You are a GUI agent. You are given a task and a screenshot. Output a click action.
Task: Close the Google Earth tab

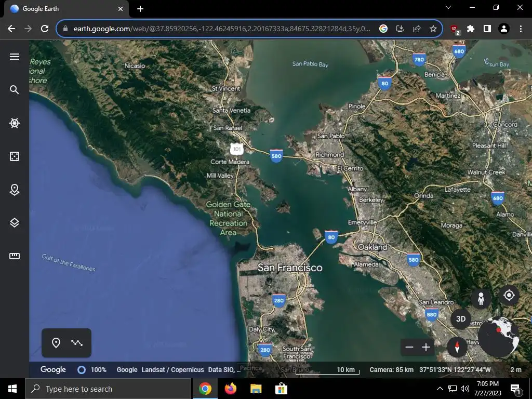121,9
